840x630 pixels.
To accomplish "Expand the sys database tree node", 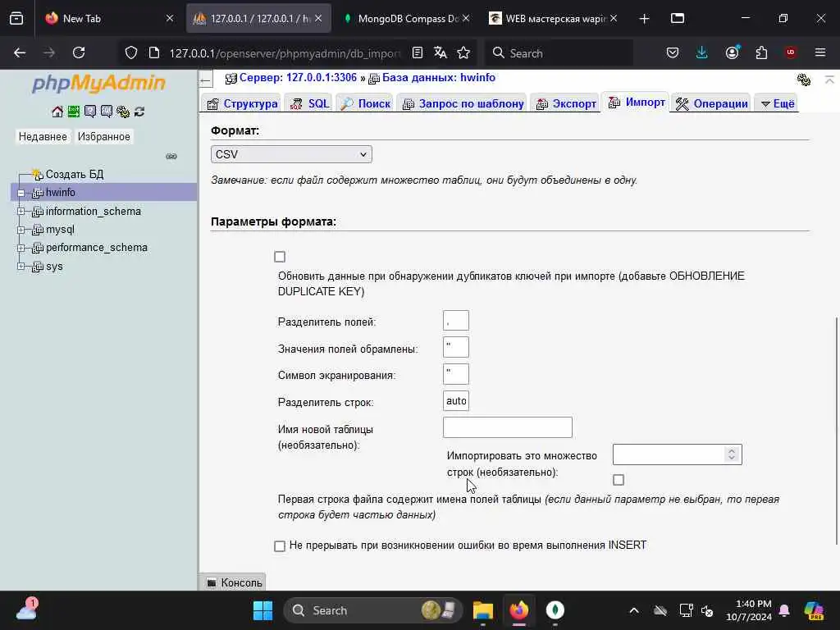I will point(21,267).
